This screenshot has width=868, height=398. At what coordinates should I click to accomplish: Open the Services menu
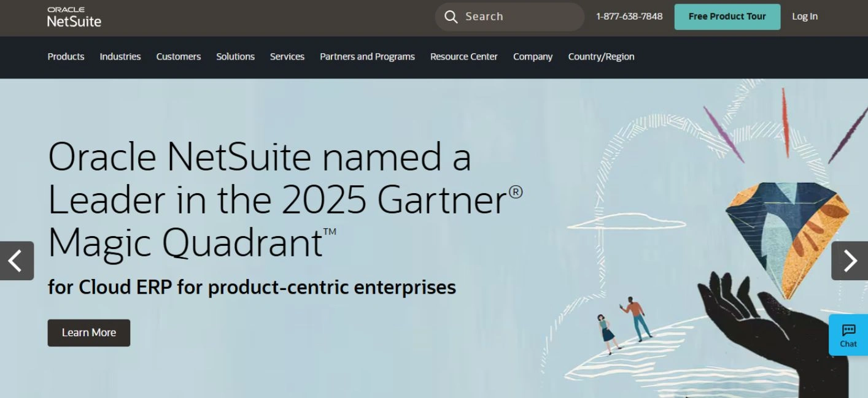pyautogui.click(x=287, y=56)
